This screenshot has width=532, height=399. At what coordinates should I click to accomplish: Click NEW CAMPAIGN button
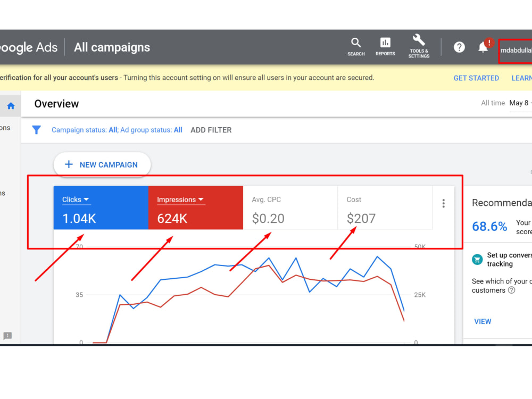[x=102, y=164]
